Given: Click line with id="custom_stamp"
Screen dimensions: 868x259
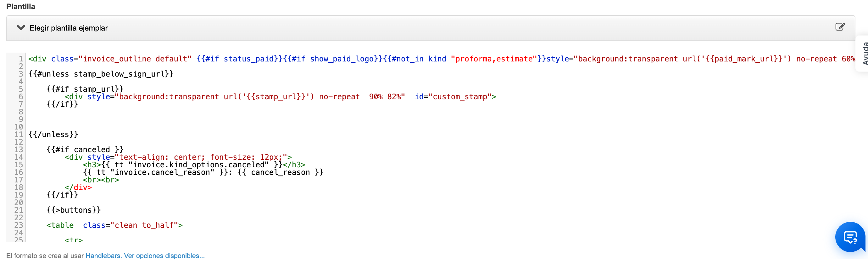Looking at the screenshot, I should click(x=280, y=97).
